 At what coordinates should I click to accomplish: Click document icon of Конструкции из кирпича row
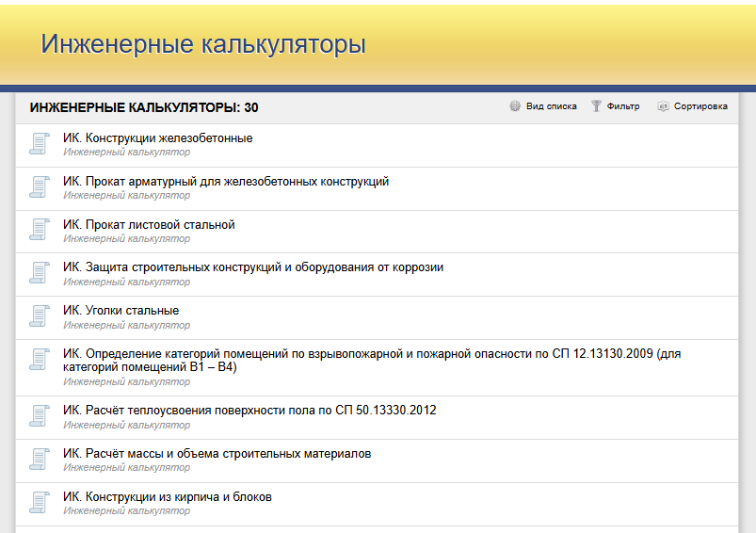(40, 502)
